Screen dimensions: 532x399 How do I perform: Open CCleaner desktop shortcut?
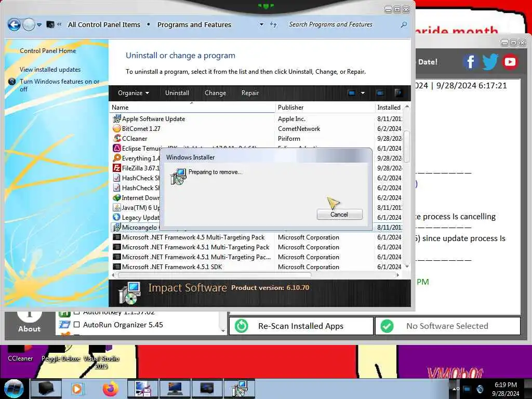pos(20,353)
